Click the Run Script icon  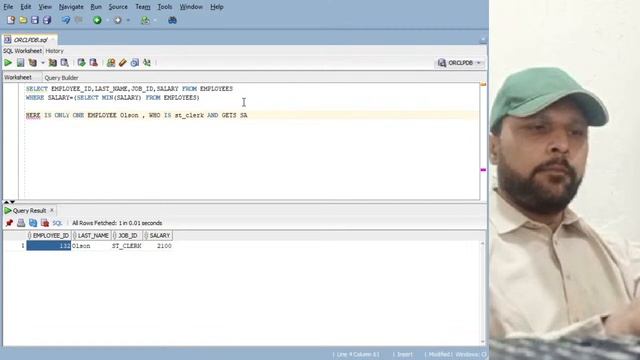(20, 62)
